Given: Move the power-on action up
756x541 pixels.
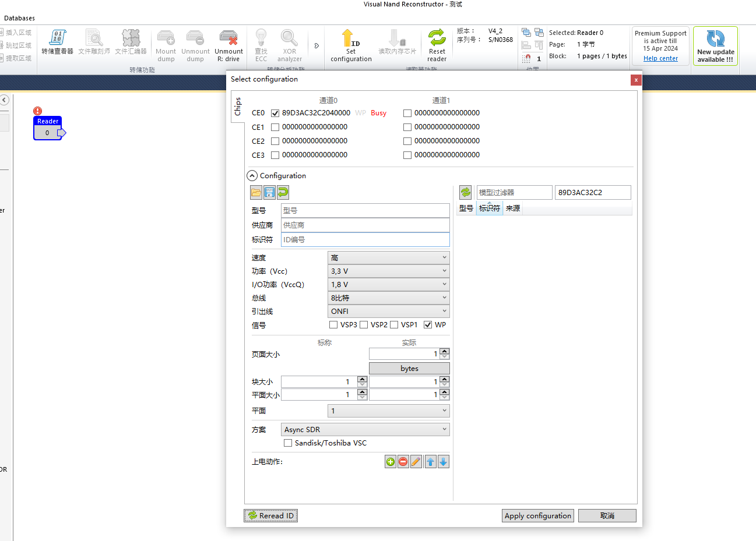Looking at the screenshot, I should [x=431, y=462].
